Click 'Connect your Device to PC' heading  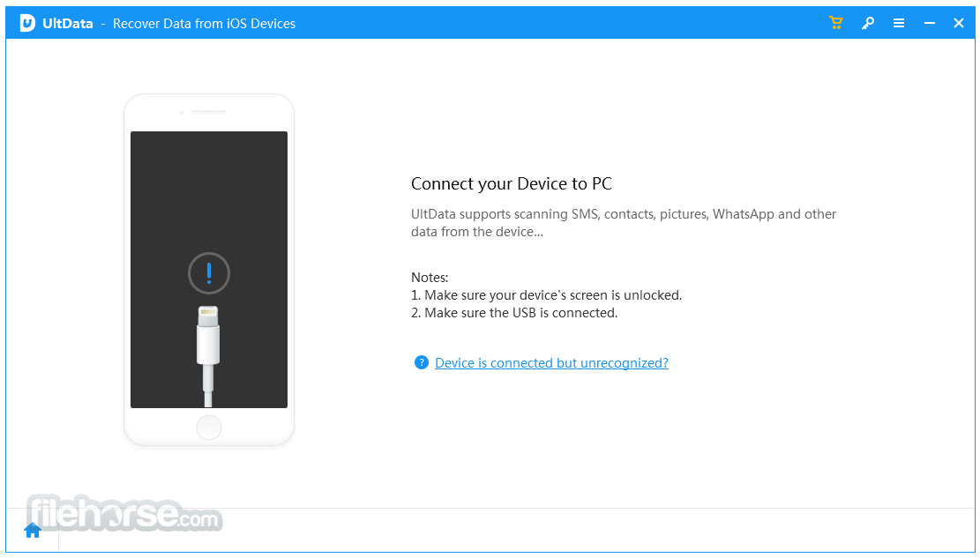[x=512, y=183]
